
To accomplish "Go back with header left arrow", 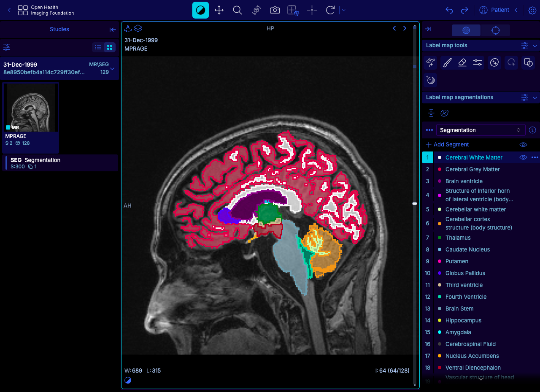I will [x=9, y=10].
